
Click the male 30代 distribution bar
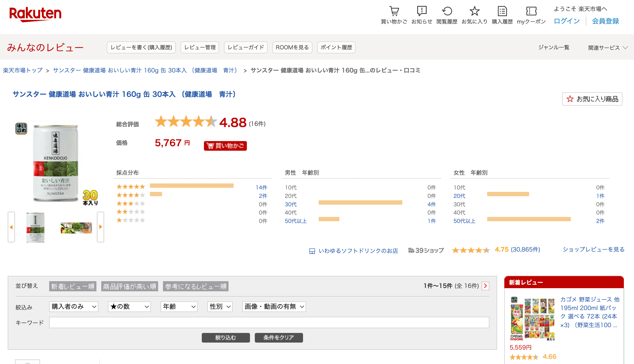pos(360,202)
